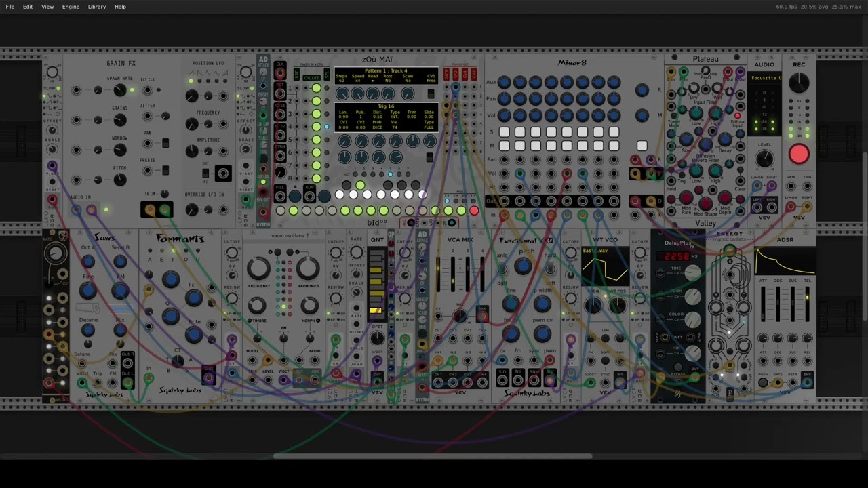The image size is (868, 488).
Task: Open the Focusrite audio device selector
Action: 765,78
